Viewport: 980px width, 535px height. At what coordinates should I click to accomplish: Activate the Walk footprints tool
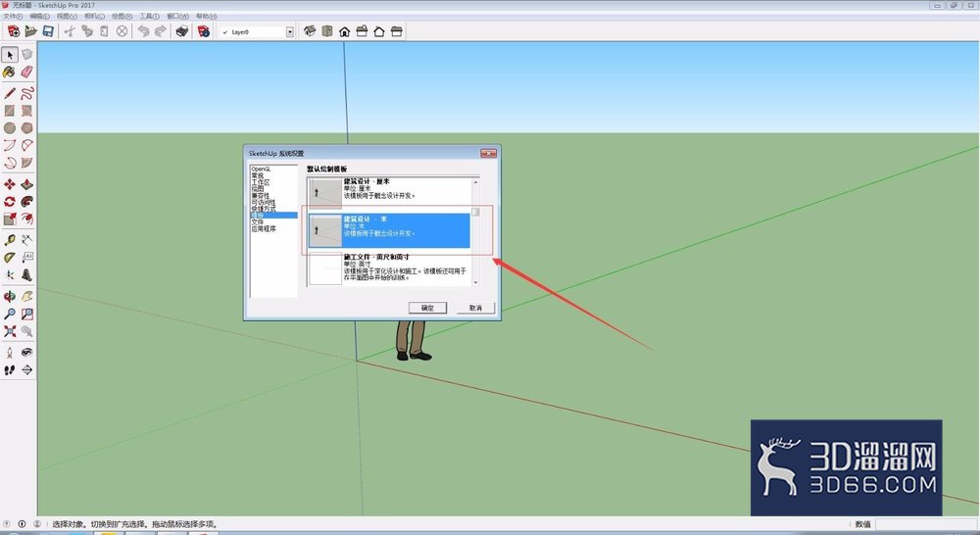10,370
